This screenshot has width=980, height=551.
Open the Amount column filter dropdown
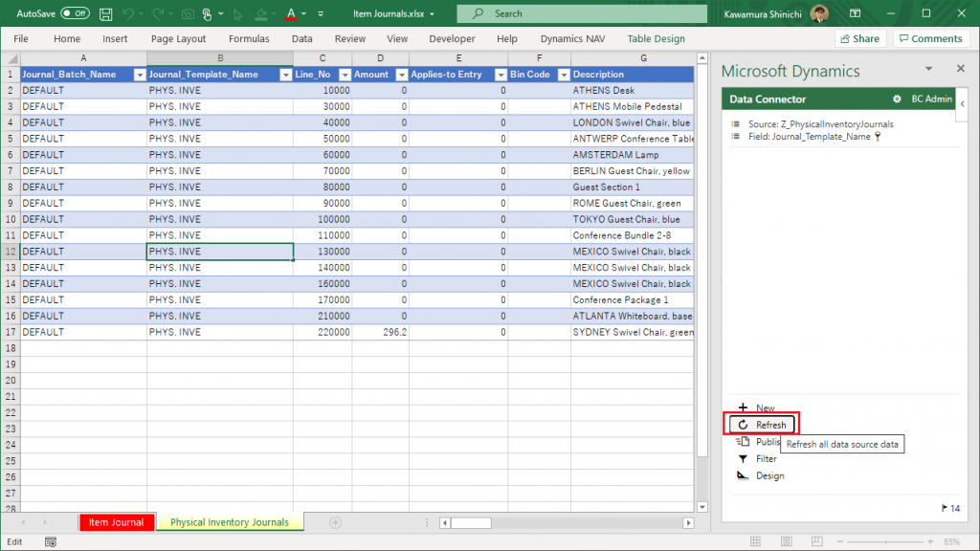(402, 75)
